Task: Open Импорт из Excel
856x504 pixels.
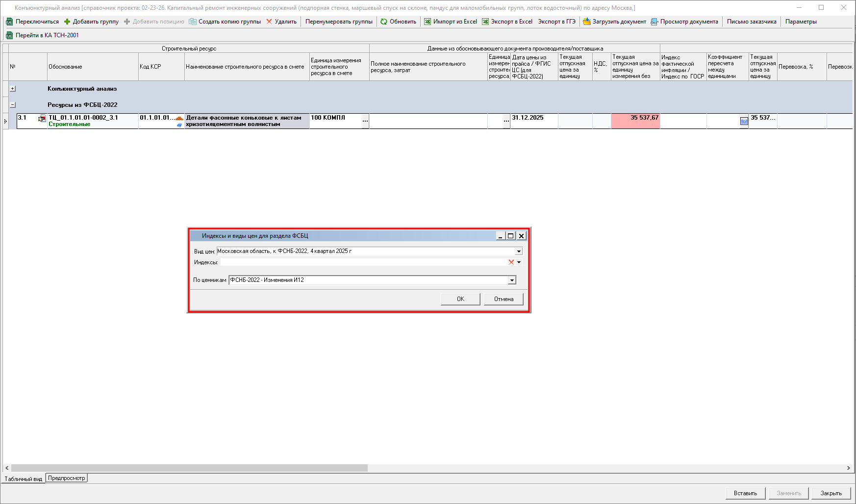Action: [x=451, y=22]
